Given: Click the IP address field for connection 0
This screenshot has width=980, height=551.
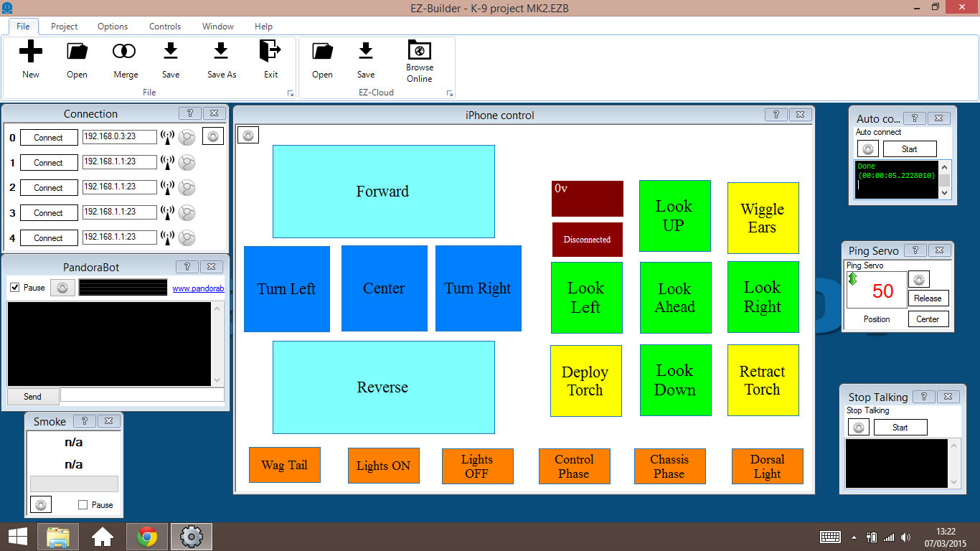Looking at the screenshot, I should tap(119, 137).
